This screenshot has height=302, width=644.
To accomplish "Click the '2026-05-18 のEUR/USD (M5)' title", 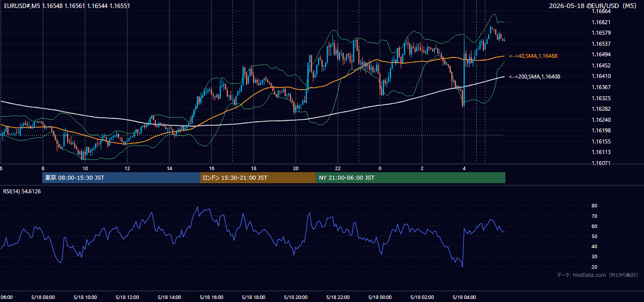I will [594, 6].
